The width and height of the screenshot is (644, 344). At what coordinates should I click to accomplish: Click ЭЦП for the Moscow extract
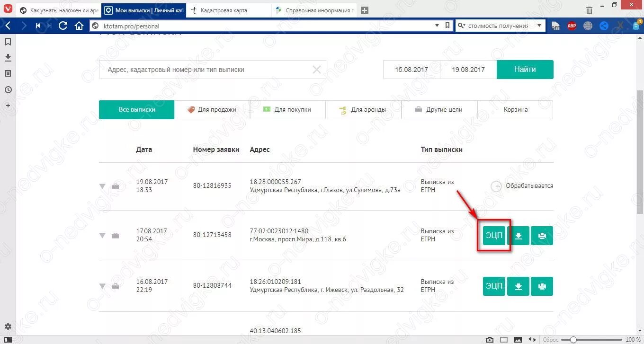coord(494,236)
